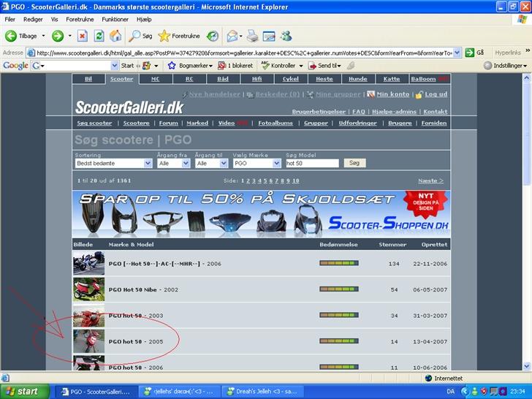The height and width of the screenshot is (399, 532).
Task: Open the Vælg Mærke dropdown showing PGO
Action: (256, 164)
